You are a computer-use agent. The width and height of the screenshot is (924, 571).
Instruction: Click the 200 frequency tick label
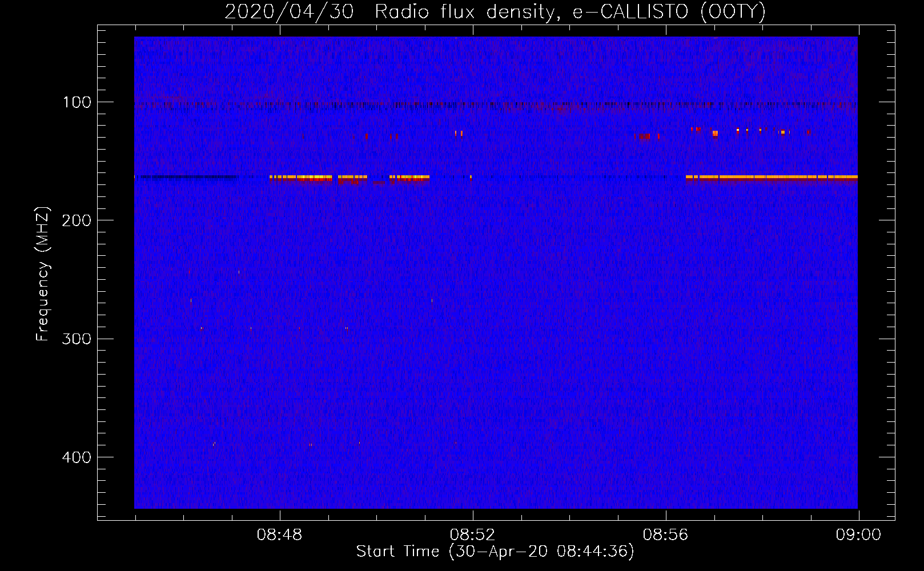(77, 220)
